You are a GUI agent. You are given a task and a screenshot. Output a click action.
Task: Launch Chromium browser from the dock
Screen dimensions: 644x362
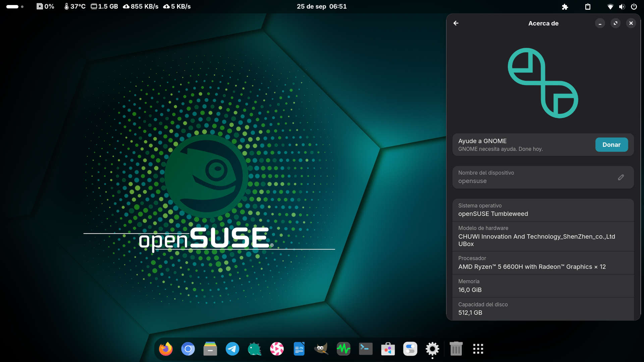[x=188, y=349]
